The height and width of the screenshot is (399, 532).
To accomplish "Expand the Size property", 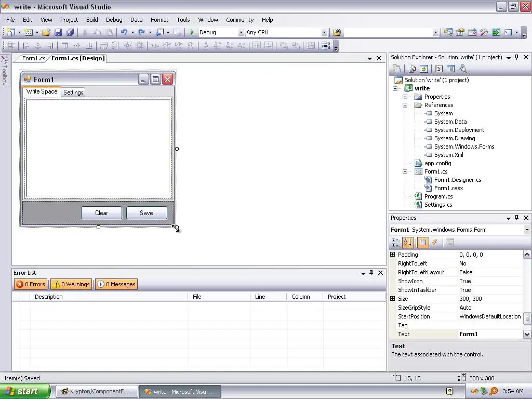I will click(393, 299).
